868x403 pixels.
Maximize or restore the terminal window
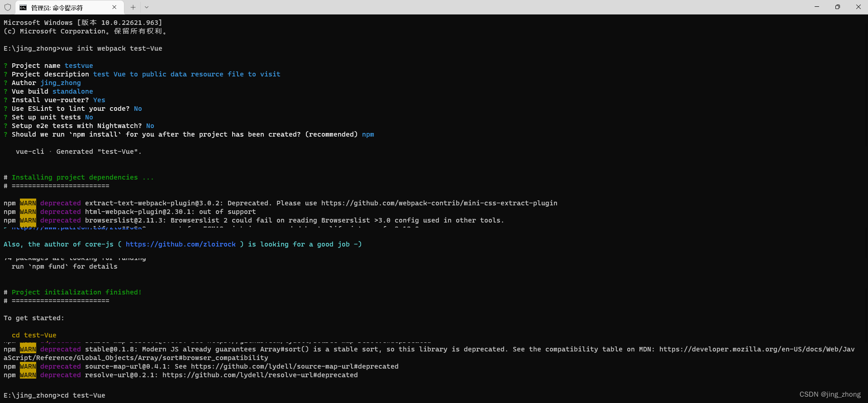coord(838,7)
